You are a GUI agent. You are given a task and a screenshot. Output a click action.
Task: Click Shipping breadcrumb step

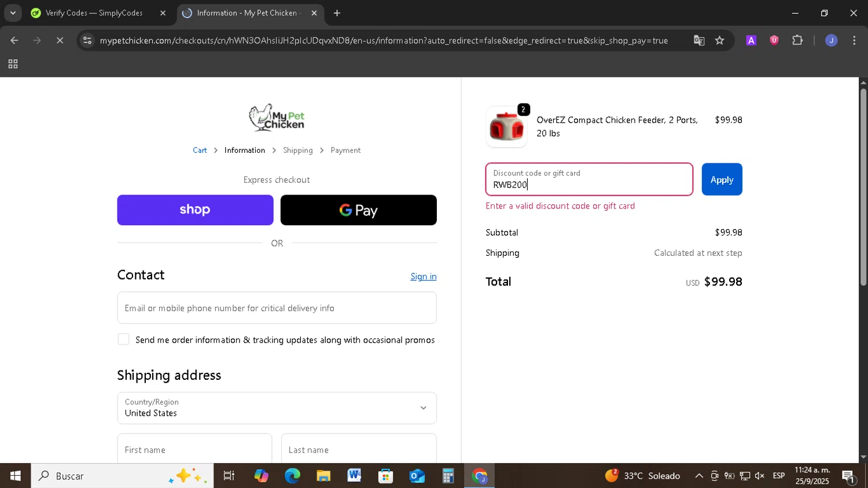point(298,150)
